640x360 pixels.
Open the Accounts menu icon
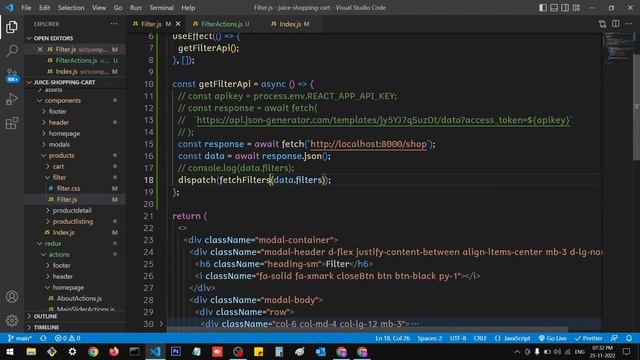[x=11, y=297]
